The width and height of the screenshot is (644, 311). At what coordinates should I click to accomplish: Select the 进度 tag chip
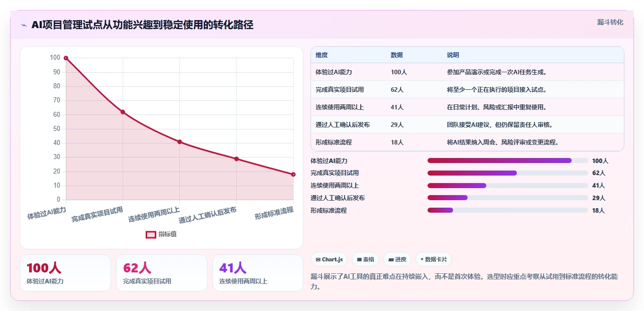397,259
